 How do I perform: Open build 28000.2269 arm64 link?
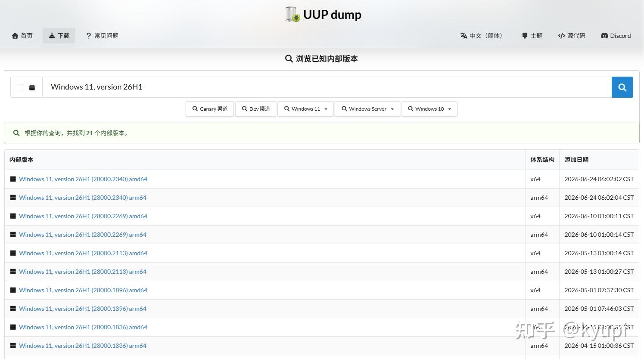click(x=83, y=235)
